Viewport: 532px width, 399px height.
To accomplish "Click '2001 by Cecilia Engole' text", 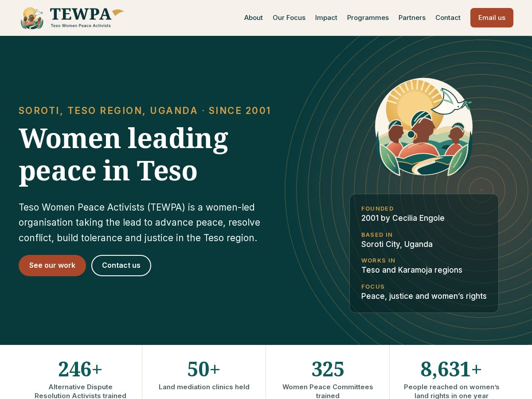I will (403, 218).
